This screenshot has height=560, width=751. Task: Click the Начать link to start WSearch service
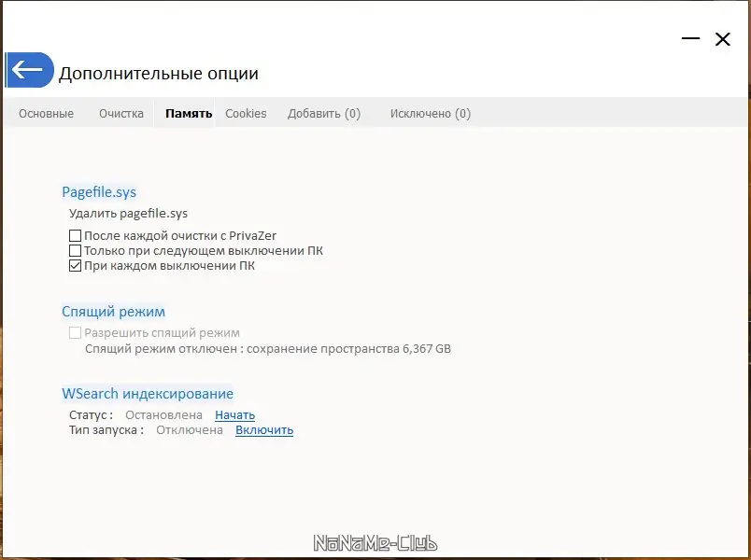tap(234, 414)
